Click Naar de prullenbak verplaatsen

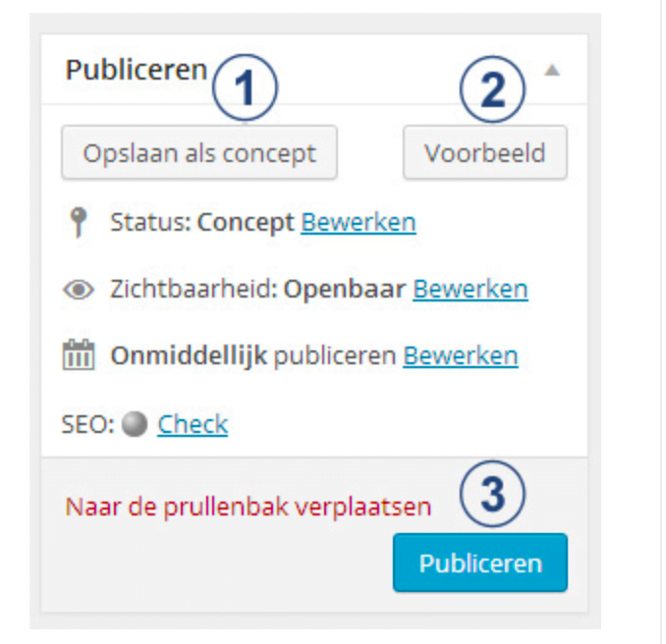pos(249,508)
